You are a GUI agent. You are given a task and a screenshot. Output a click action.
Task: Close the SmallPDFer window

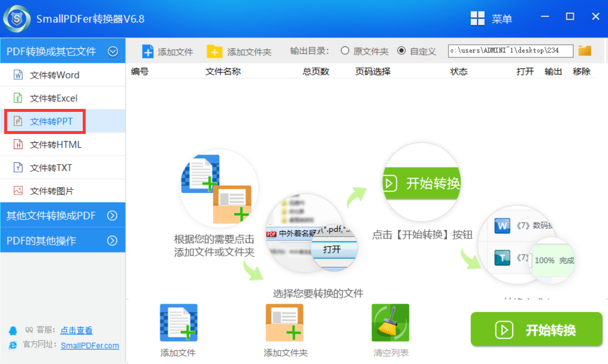pyautogui.click(x=596, y=16)
